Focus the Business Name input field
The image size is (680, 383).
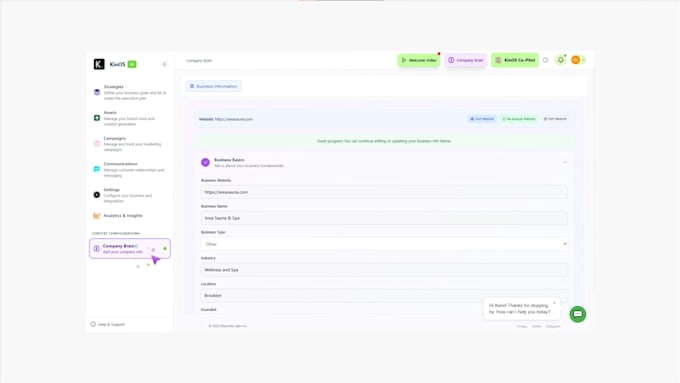click(384, 218)
